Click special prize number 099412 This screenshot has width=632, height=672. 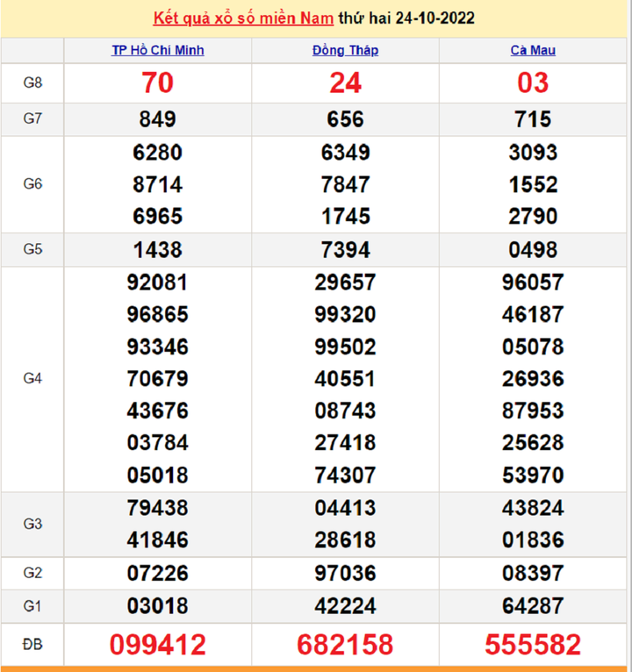click(x=158, y=646)
